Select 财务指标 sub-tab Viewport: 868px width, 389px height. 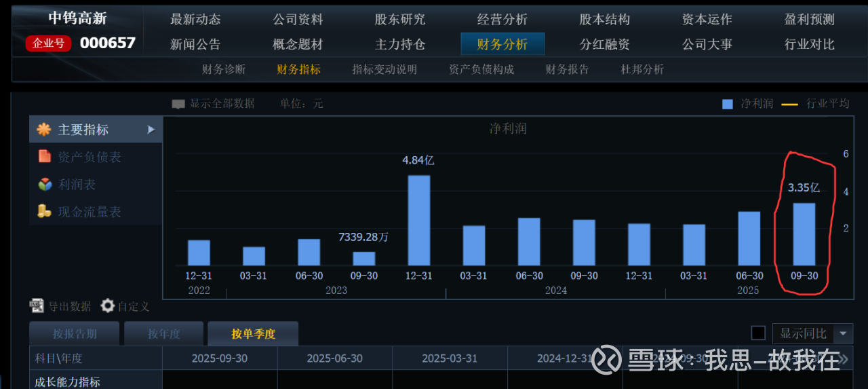click(298, 69)
